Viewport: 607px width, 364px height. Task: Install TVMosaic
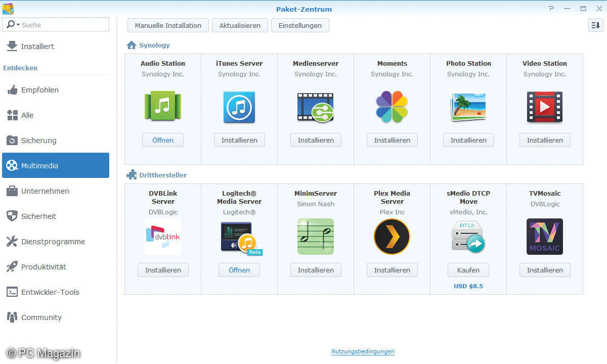click(x=545, y=270)
